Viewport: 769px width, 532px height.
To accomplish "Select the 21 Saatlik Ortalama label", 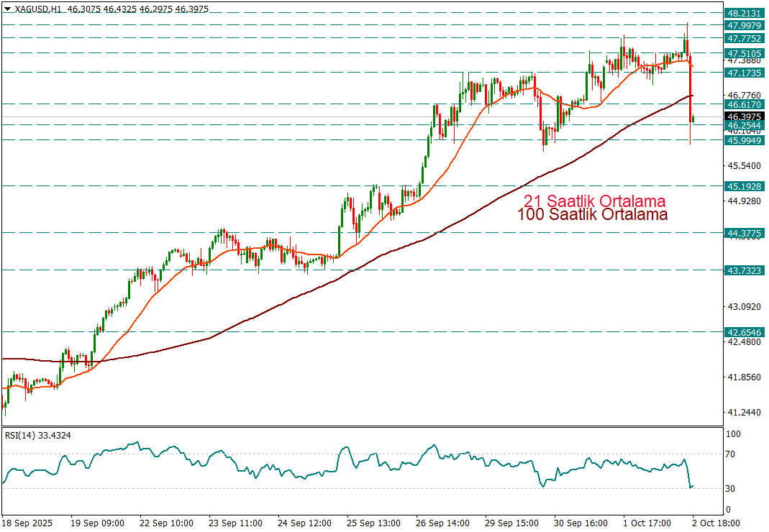I will point(594,201).
